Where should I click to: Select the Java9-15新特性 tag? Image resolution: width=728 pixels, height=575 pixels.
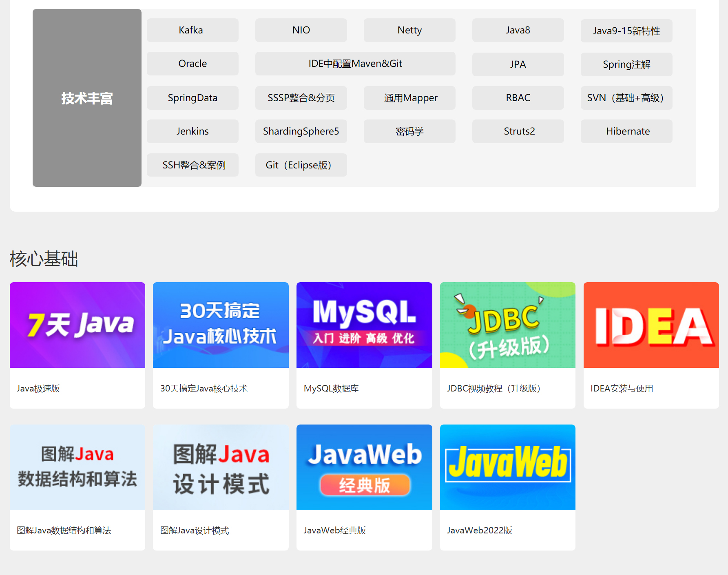coord(626,31)
